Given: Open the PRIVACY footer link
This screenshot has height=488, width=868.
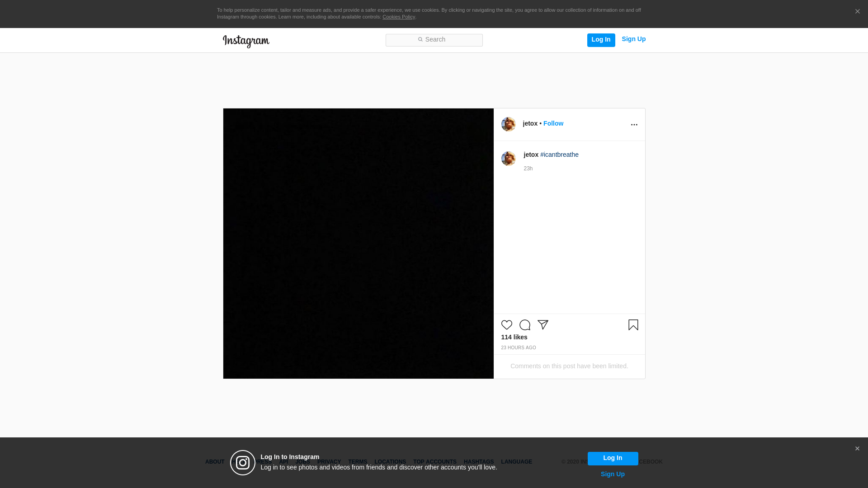Looking at the screenshot, I should pos(329,462).
